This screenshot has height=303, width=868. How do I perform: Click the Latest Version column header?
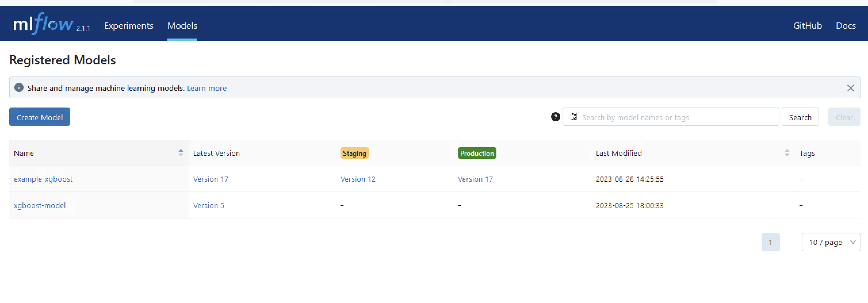(216, 153)
